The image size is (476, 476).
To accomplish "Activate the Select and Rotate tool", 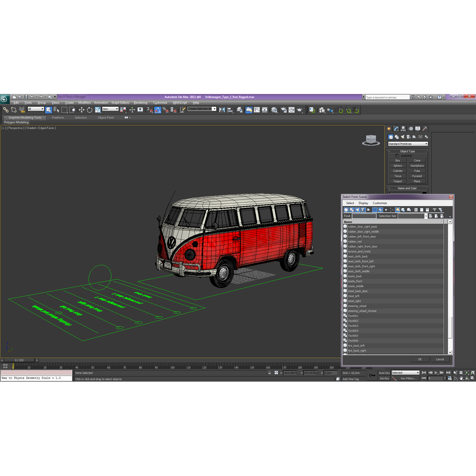I will 90,110.
